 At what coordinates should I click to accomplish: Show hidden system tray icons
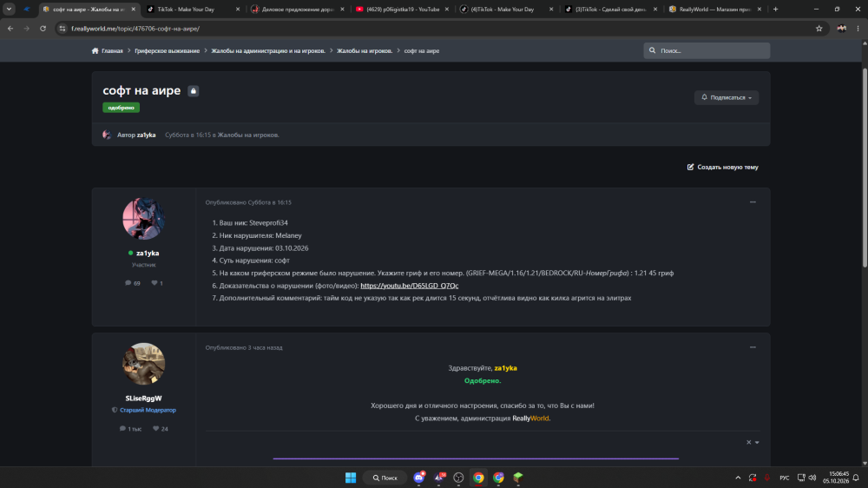[737, 478]
